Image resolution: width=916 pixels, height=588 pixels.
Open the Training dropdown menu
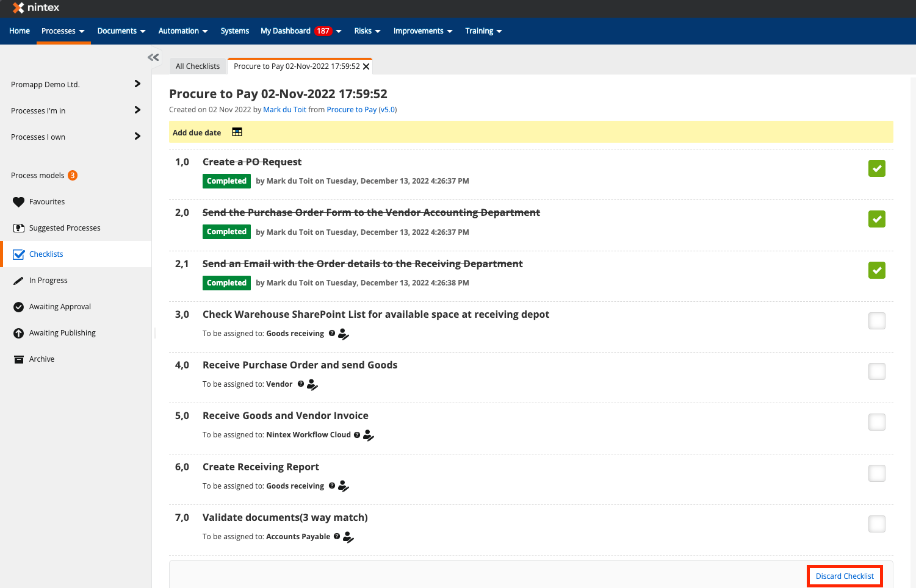pyautogui.click(x=483, y=31)
